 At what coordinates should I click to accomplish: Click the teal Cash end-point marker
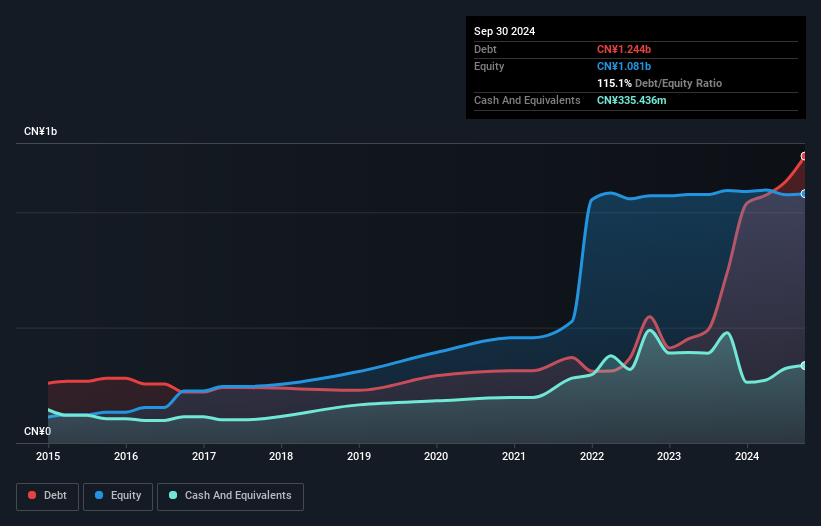tap(804, 365)
